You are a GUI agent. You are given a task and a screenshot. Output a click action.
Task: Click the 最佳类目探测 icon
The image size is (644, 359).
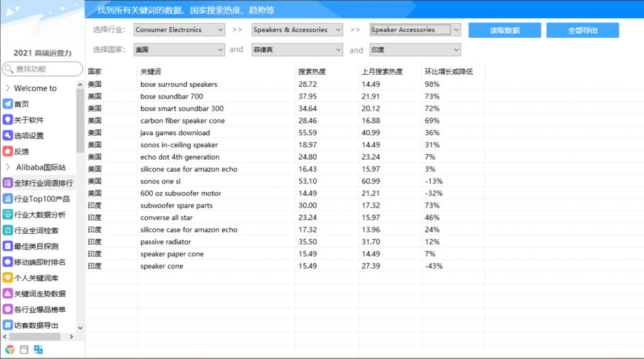point(8,246)
